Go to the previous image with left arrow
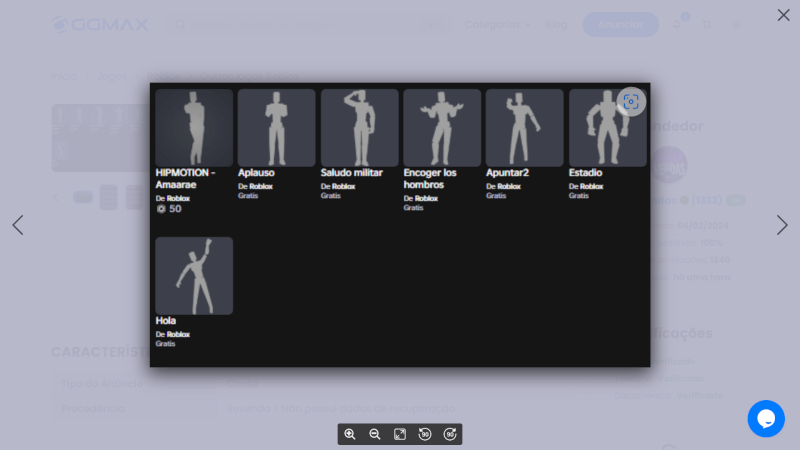The width and height of the screenshot is (800, 450). (x=18, y=225)
